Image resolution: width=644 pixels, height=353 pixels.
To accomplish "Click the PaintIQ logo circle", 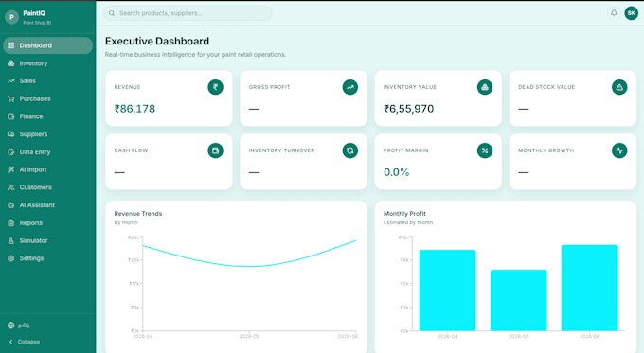I will (x=12, y=17).
